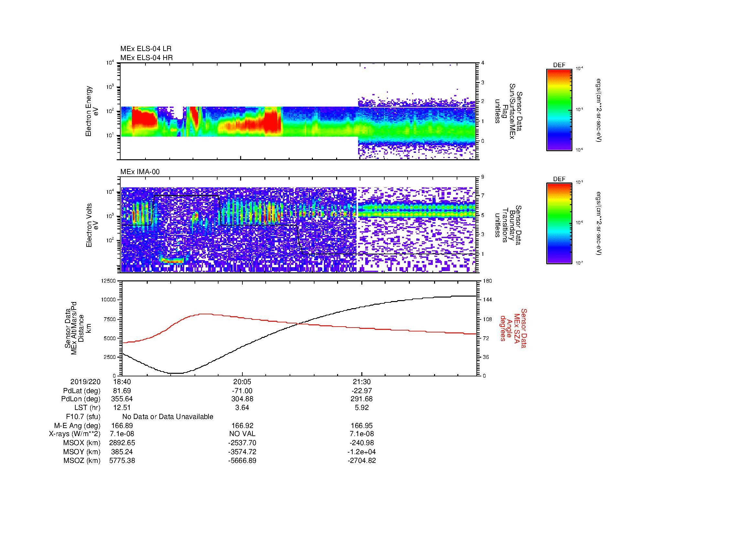
Task: Click the lower DEF color bar
Action: (x=559, y=224)
